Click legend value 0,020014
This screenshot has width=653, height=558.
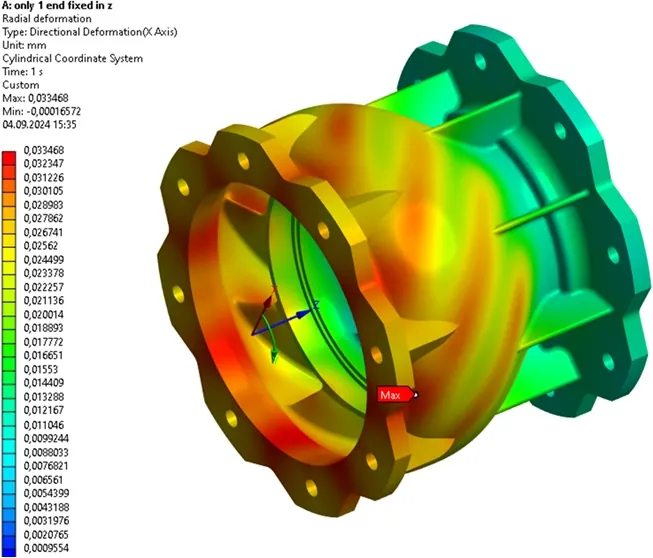pyautogui.click(x=43, y=314)
